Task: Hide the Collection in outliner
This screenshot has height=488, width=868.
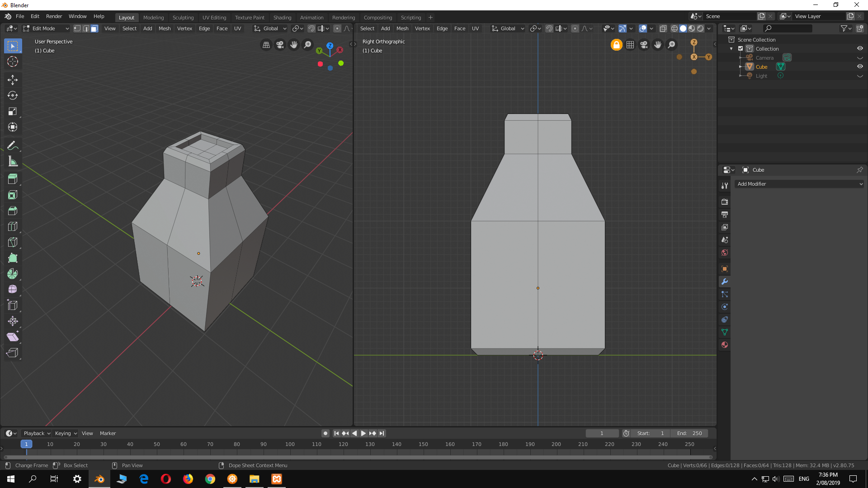Action: tap(860, 48)
